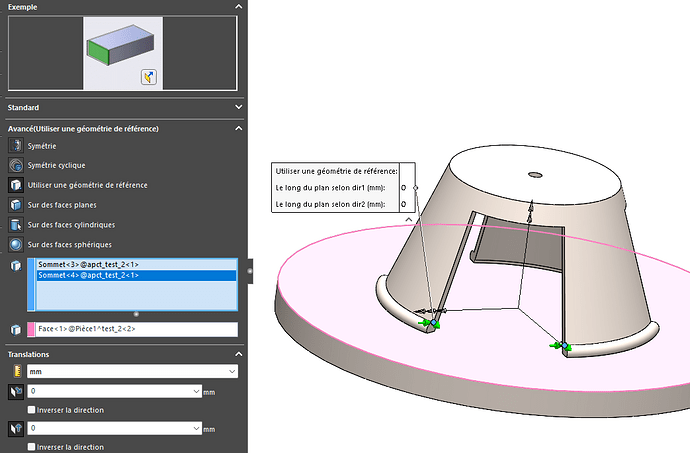The image size is (690, 453).
Task: Click the units ruler icon in Translations
Action: [17, 371]
